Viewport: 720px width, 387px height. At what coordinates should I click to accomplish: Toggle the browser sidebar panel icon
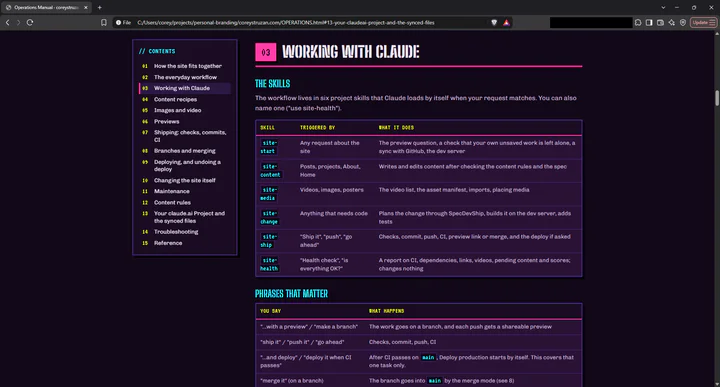pos(649,22)
